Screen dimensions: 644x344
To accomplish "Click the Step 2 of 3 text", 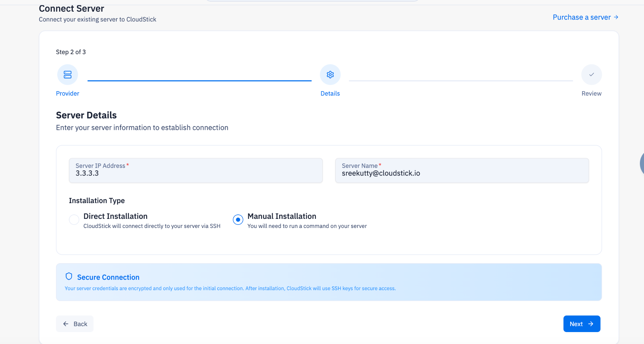I will 71,52.
